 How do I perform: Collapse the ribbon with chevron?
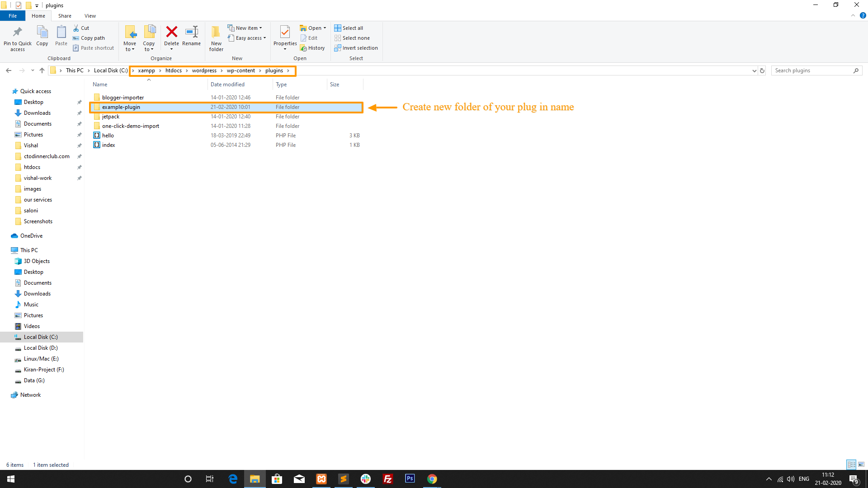[853, 15]
